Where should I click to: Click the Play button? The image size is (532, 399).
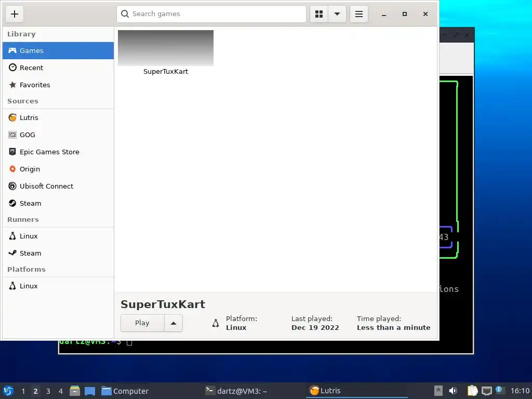(142, 323)
